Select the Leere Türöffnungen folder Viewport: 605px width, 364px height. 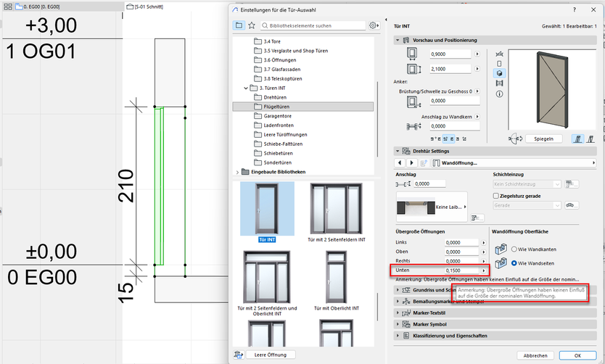tap(285, 135)
